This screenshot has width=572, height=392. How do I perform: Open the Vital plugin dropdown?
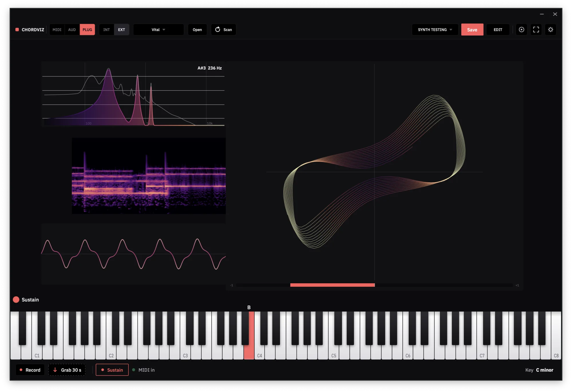158,29
